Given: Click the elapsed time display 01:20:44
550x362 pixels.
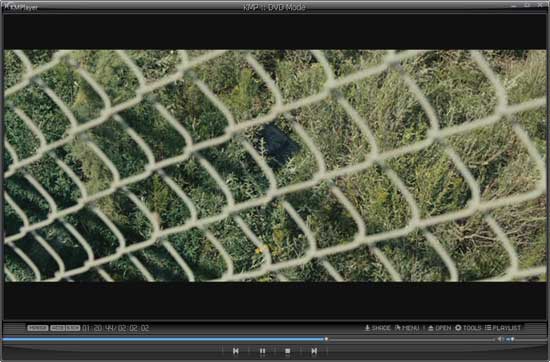Looking at the screenshot, I should pyautogui.click(x=97, y=328).
